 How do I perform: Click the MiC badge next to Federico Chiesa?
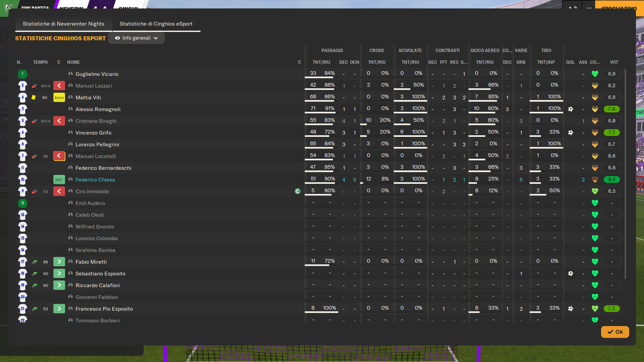click(59, 179)
